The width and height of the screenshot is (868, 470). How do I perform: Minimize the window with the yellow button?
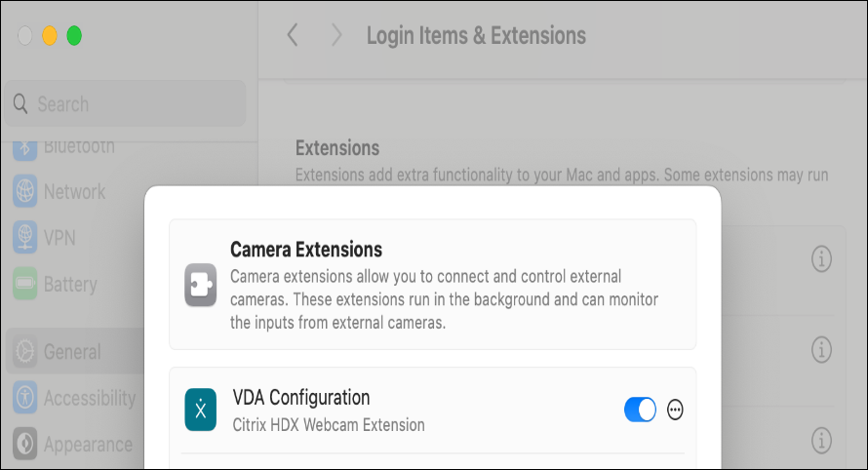50,36
